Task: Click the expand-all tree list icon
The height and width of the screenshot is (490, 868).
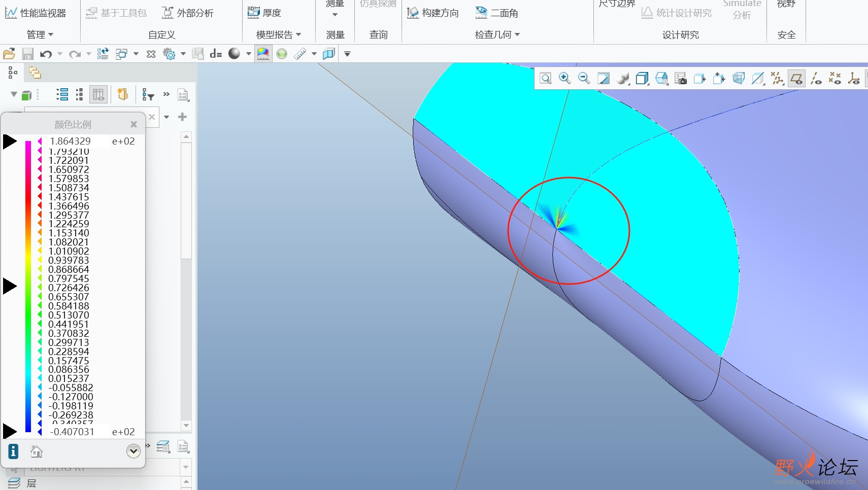Action: pyautogui.click(x=62, y=95)
